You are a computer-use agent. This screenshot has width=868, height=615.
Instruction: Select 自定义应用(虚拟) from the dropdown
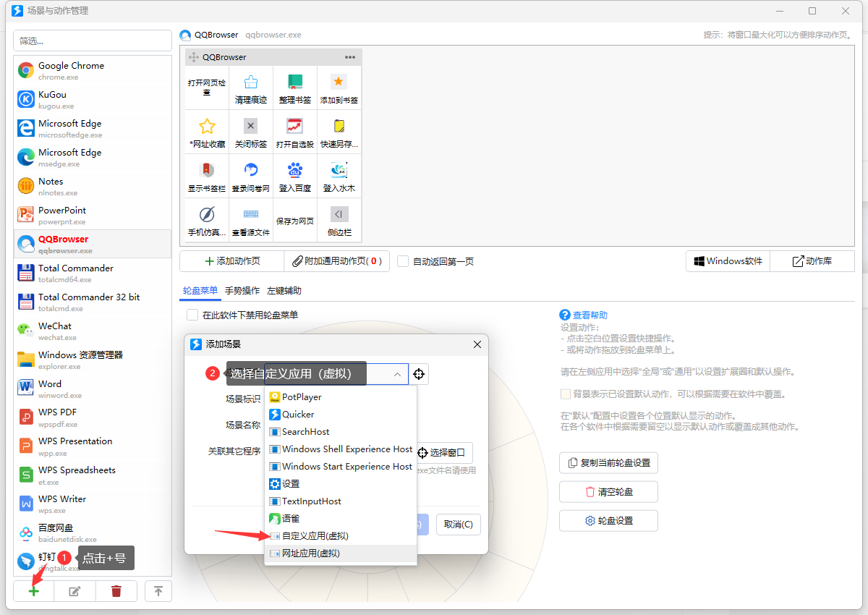pos(341,536)
